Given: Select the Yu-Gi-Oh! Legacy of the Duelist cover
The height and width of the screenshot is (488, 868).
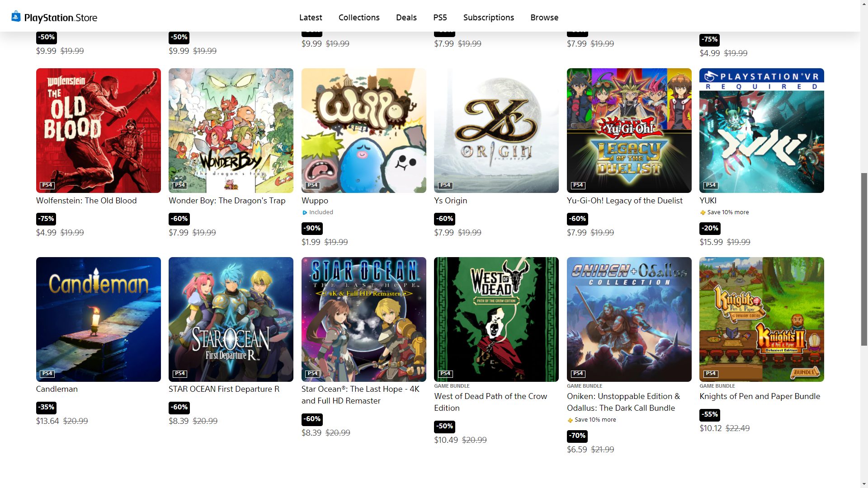Looking at the screenshot, I should tap(629, 131).
